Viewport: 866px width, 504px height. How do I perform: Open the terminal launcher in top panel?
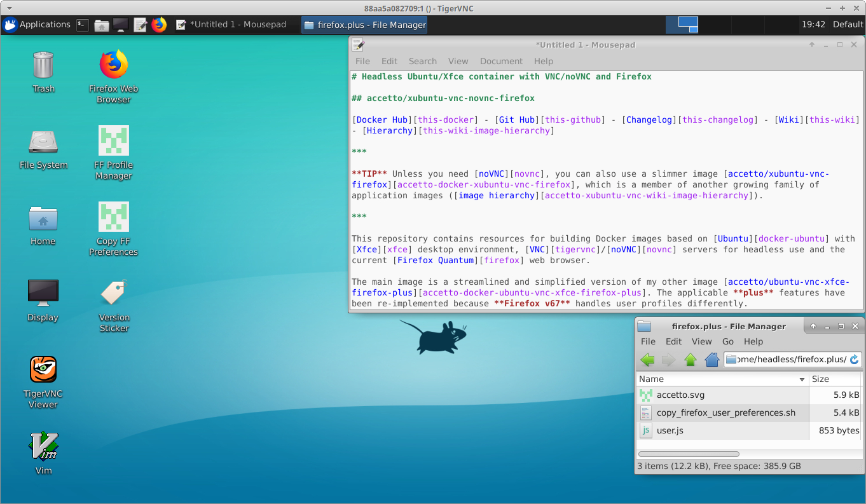click(x=83, y=25)
